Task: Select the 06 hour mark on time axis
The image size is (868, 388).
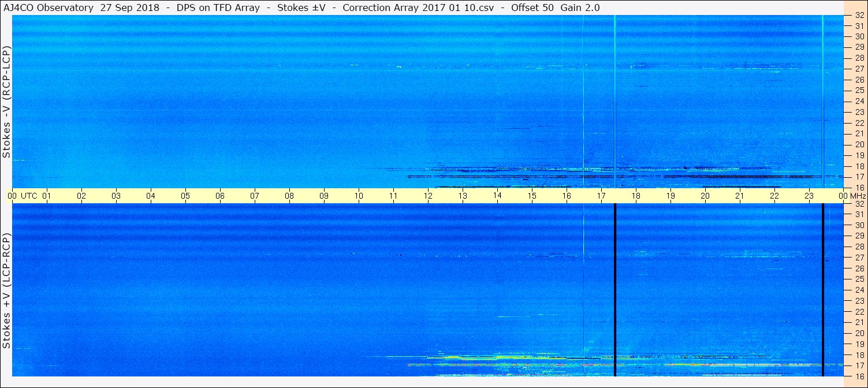Action: pyautogui.click(x=220, y=196)
